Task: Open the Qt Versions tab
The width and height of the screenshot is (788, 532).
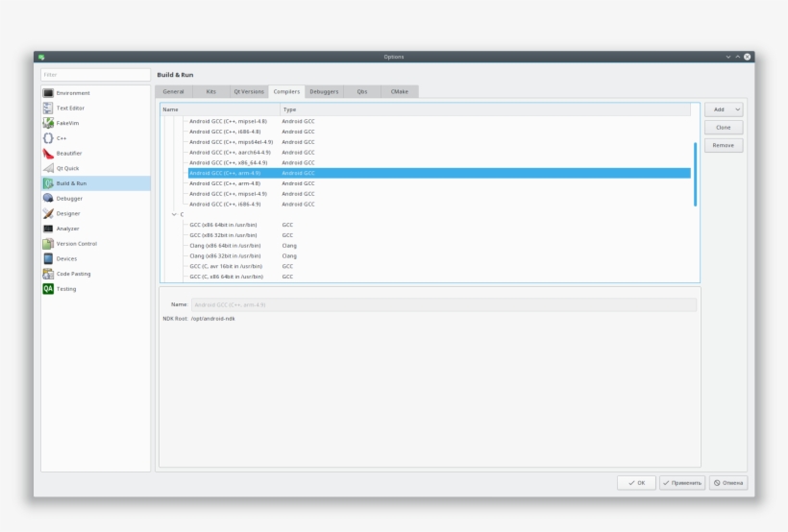Action: click(249, 91)
